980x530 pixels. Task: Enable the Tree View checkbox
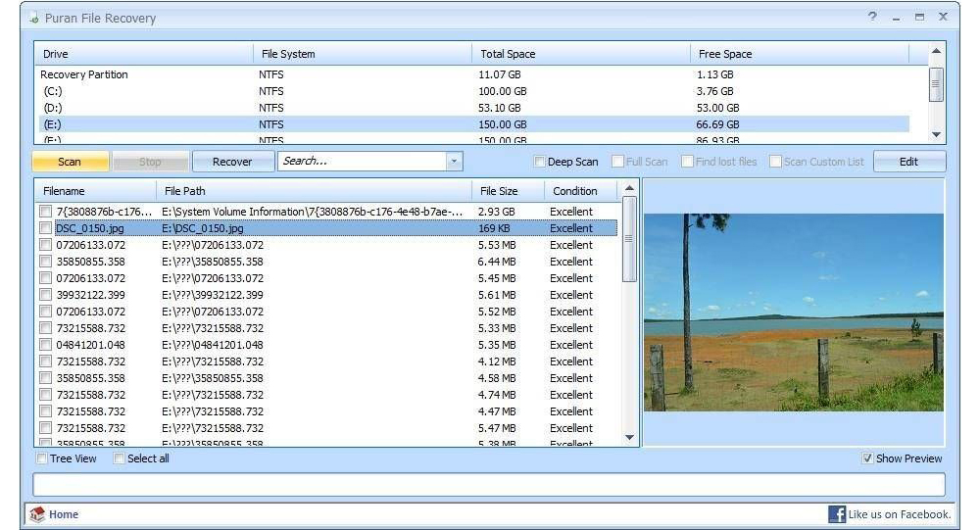click(42, 458)
